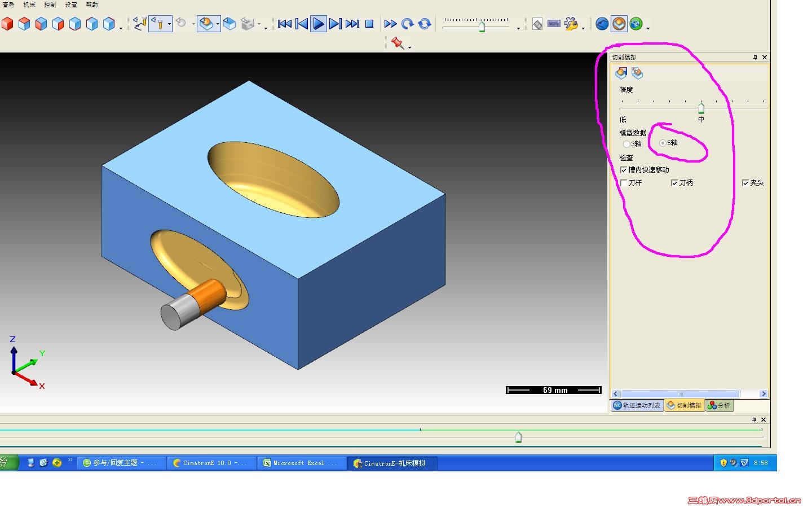Click the panel's horizontal scrollbar right arrow

(764, 394)
